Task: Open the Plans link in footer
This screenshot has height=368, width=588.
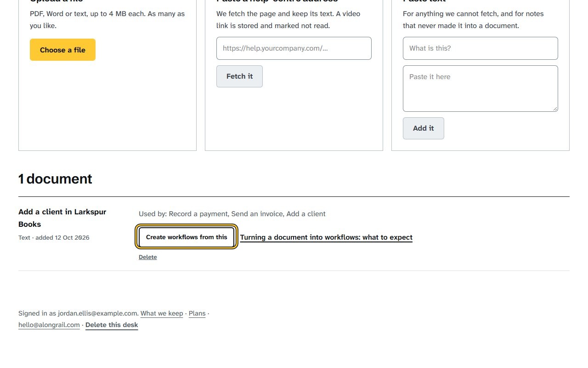Action: pyautogui.click(x=197, y=313)
